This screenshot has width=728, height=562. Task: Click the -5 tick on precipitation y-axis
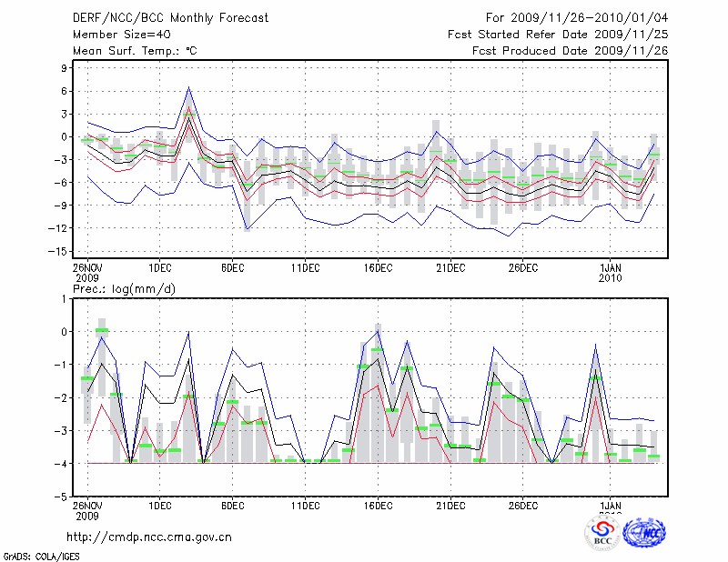point(64,497)
